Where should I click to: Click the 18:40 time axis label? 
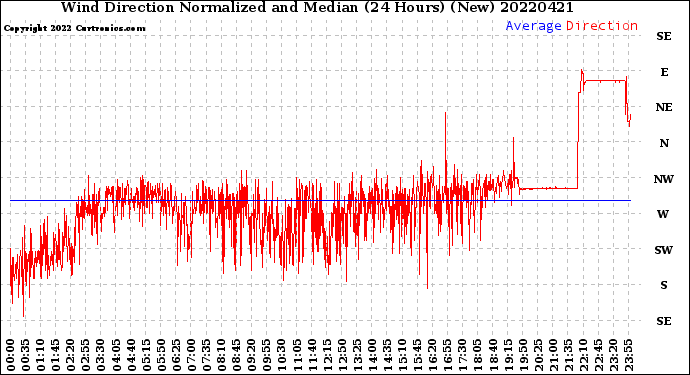click(493, 354)
